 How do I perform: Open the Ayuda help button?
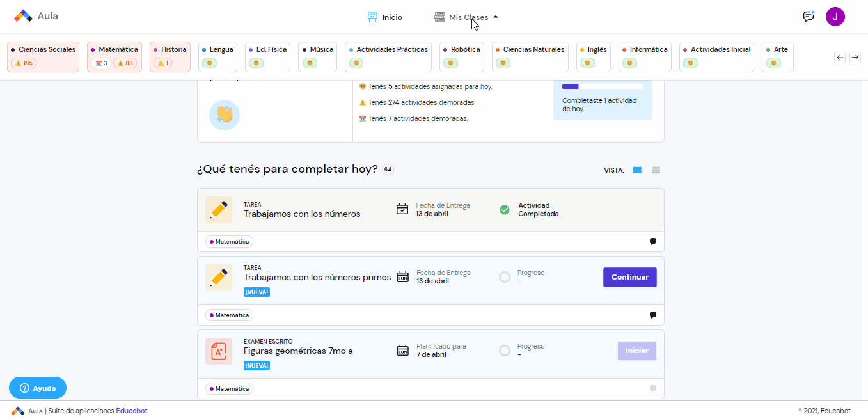pos(38,388)
